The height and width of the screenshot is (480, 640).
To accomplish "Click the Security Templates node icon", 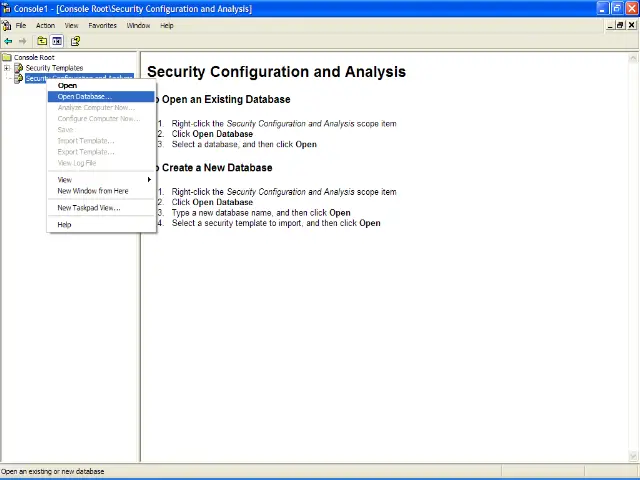I will coord(19,68).
